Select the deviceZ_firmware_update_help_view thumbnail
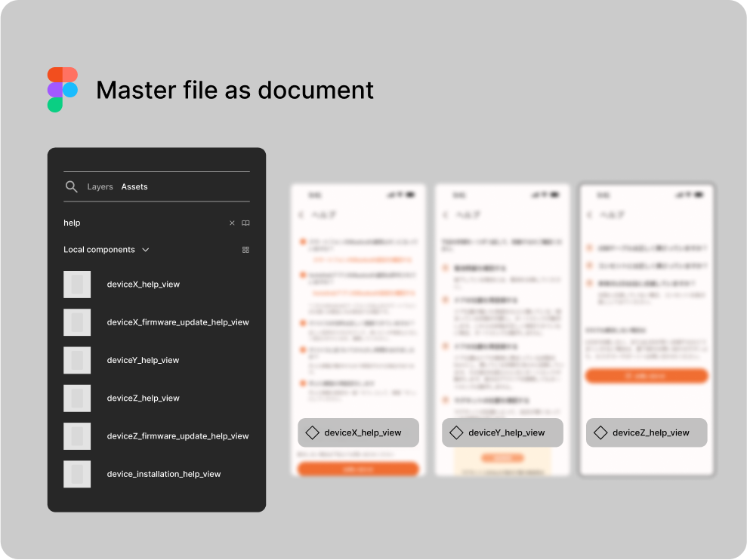747x560 pixels. coord(77,436)
